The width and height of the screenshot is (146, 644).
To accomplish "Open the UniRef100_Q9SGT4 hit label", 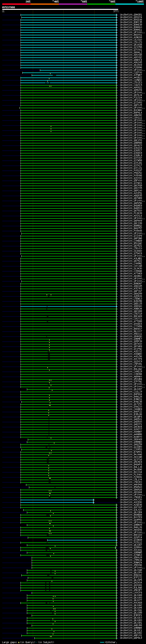I will tap(131, 17).
